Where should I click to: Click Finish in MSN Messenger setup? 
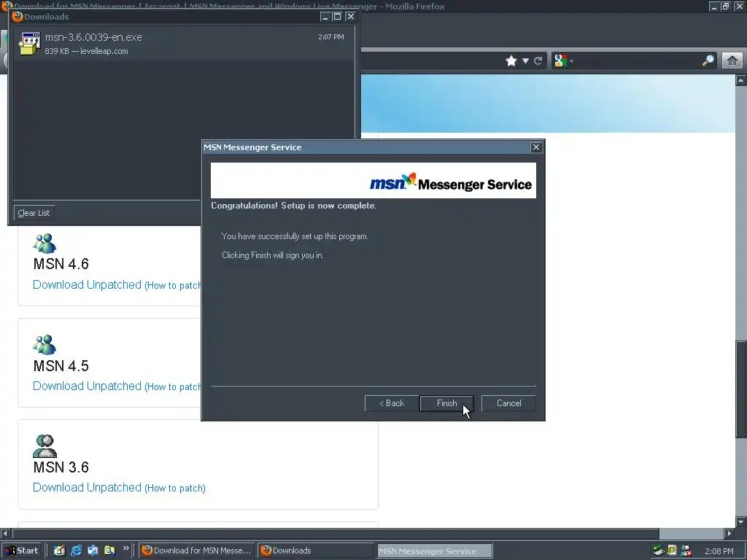coord(446,403)
